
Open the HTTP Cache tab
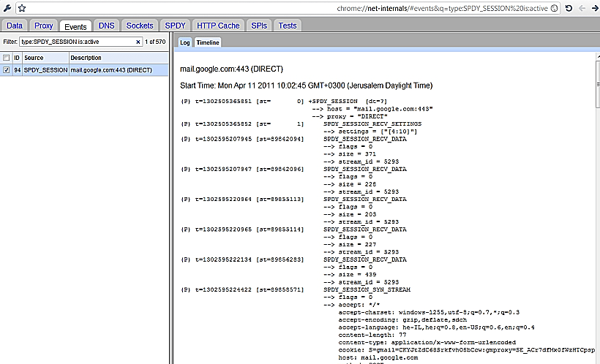[218, 26]
